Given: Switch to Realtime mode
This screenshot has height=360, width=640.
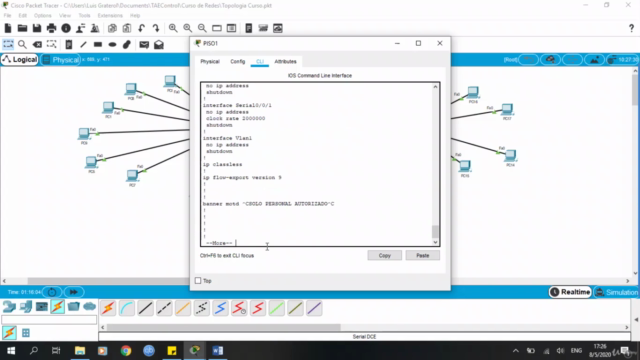Looking at the screenshot, I should point(570,292).
